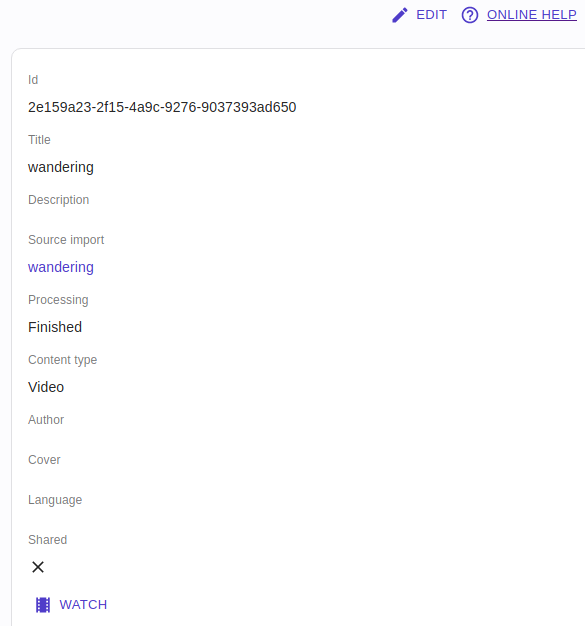Click the Shared field label
The image size is (585, 626).
pos(48,540)
